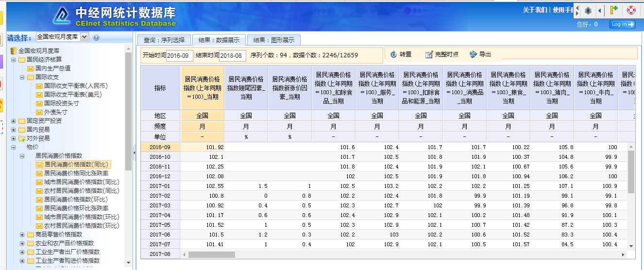Viewport: 644px width, 270px height.
Task: Switch to the 查询：序列选择 tab
Action: pos(164,40)
